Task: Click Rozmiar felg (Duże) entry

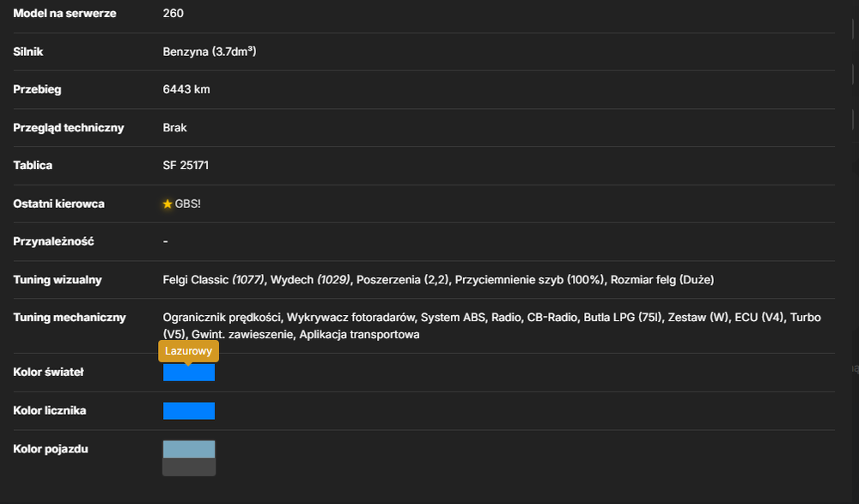Action: pyautogui.click(x=662, y=280)
